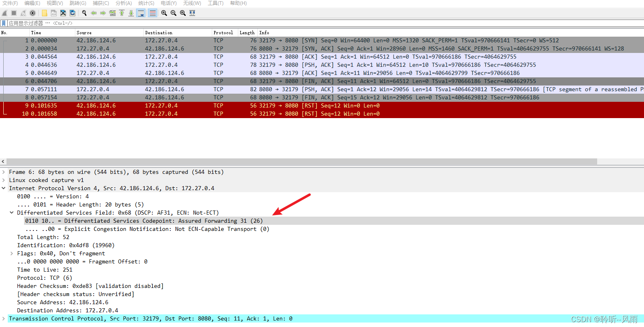Expand Flags: 0x40 Don't fragment node
This screenshot has height=327, width=644.
click(12, 253)
